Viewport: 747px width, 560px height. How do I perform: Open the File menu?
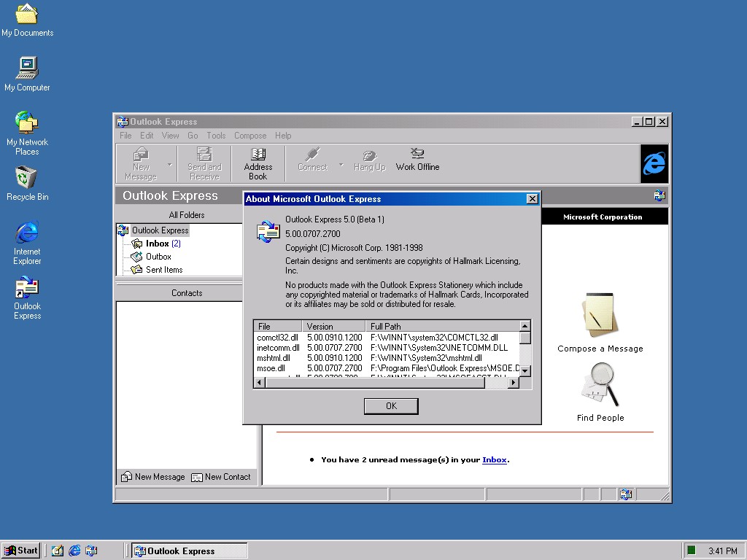pyautogui.click(x=125, y=136)
